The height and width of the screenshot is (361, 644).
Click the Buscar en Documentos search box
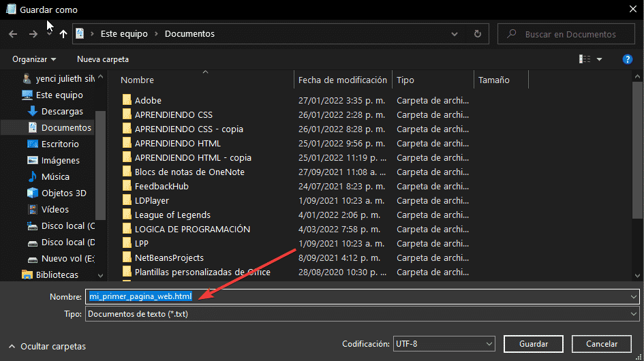pyautogui.click(x=569, y=33)
